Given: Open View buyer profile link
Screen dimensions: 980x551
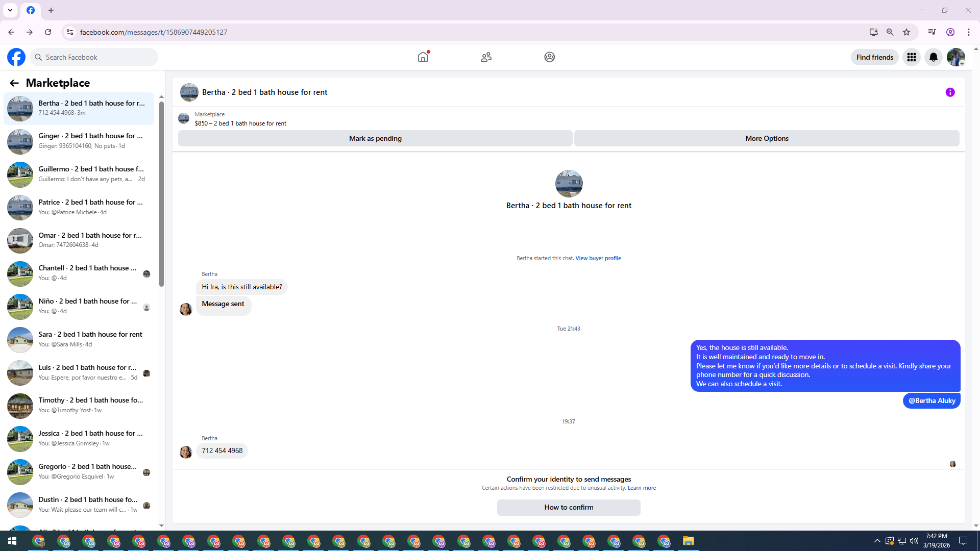Looking at the screenshot, I should pyautogui.click(x=598, y=258).
